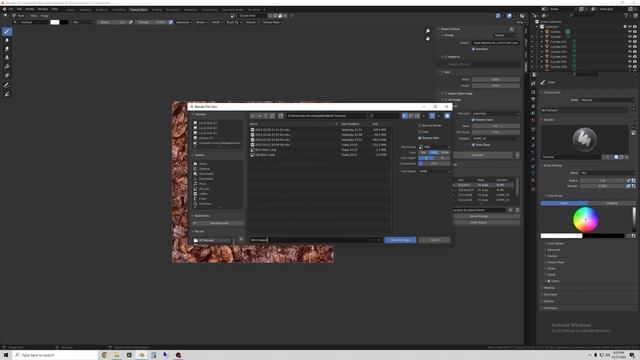Expand the Symmetry panel in properties
Image resolution: width=640 pixels, height=360 pixels.
[x=550, y=294]
